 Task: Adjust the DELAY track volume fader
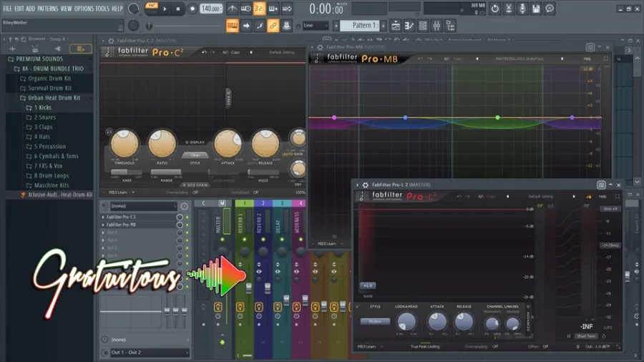(x=286, y=300)
